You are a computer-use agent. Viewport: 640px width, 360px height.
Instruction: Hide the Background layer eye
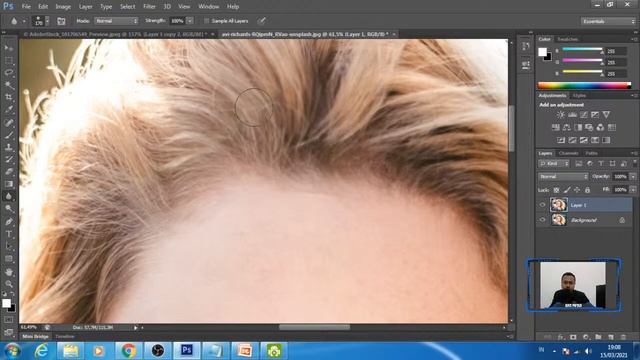pyautogui.click(x=542, y=220)
